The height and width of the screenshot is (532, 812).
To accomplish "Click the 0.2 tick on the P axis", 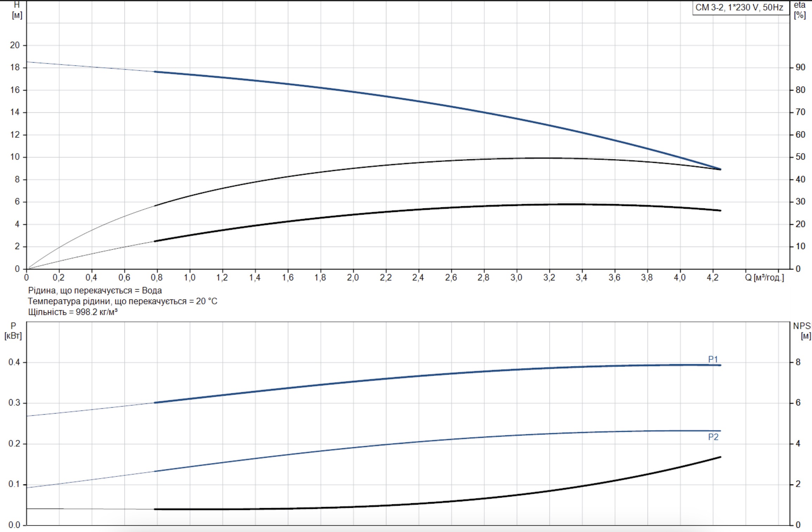I will [x=14, y=443].
